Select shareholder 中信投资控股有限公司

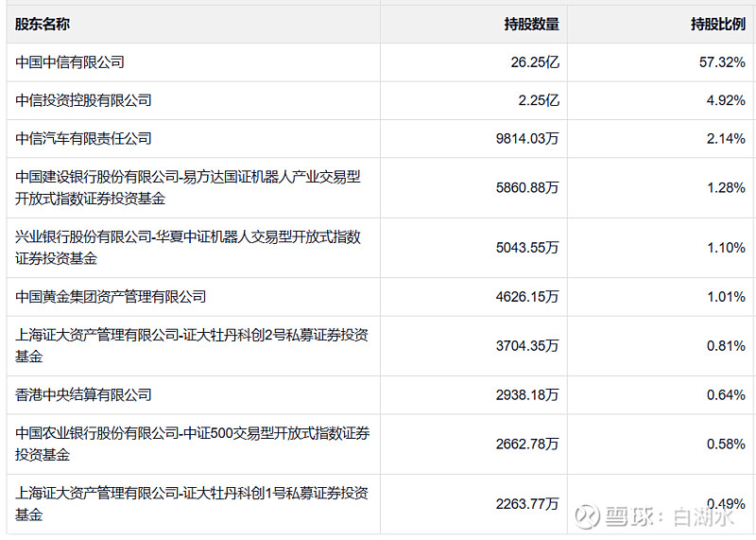(x=83, y=100)
